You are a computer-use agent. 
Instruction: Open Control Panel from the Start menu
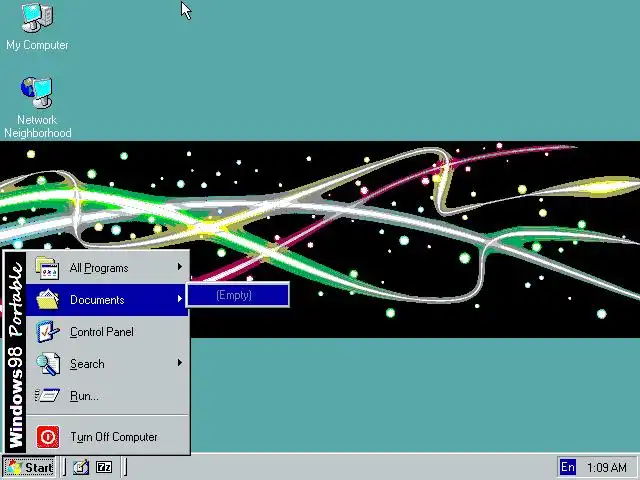(107, 331)
